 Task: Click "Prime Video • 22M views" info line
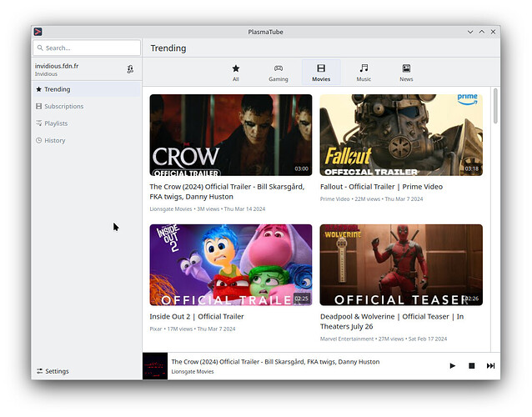pos(372,199)
